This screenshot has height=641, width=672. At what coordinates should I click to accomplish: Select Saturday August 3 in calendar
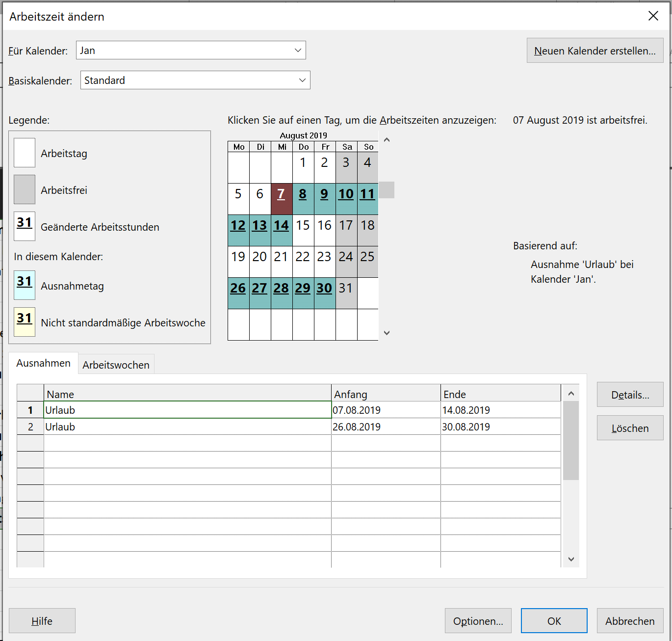pyautogui.click(x=346, y=167)
